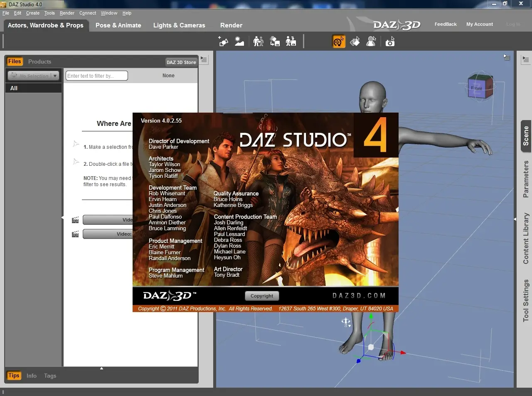Click the create new primitive icon
Screen dimensions: 532x396
tap(223, 41)
